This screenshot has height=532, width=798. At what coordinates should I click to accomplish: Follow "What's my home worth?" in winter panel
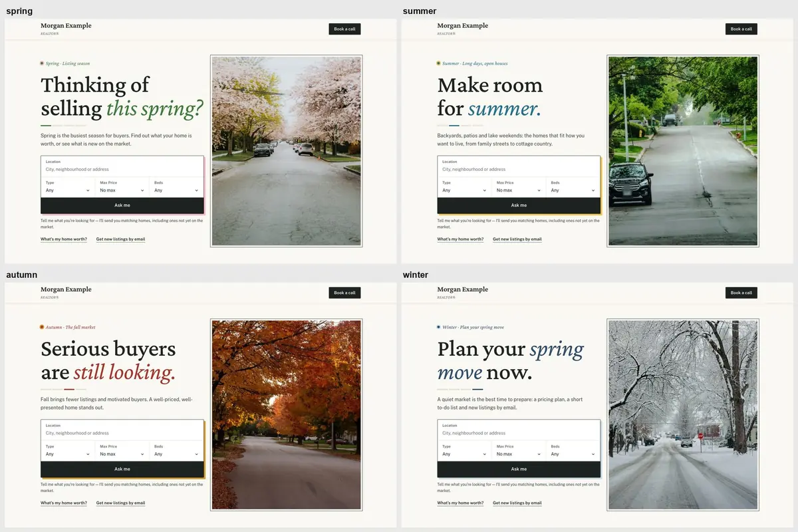[x=460, y=503]
